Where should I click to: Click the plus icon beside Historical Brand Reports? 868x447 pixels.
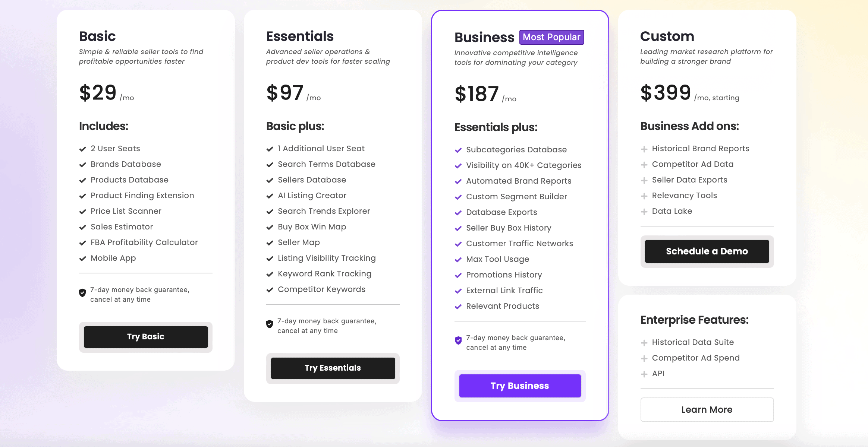click(644, 149)
